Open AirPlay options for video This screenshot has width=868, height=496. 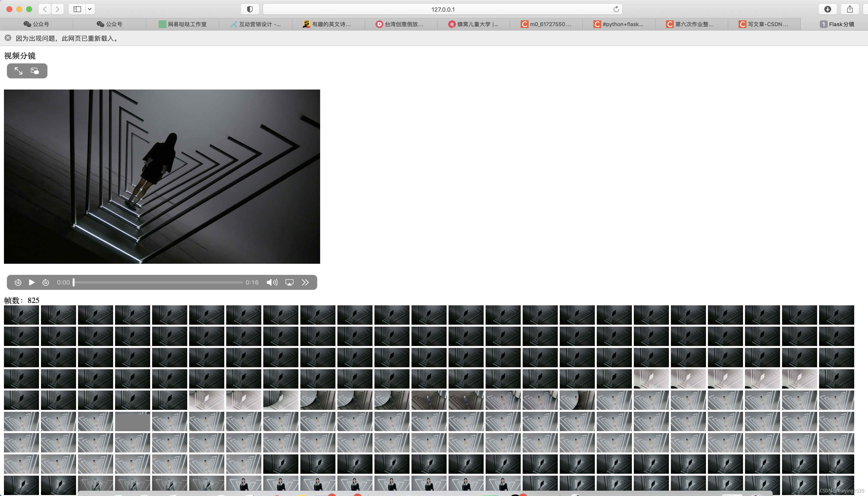tap(289, 282)
